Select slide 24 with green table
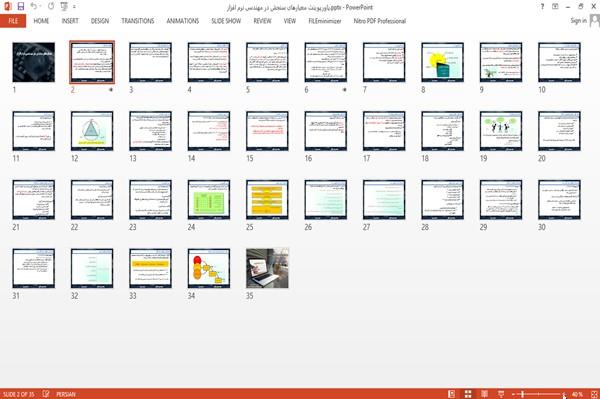Image resolution: width=600 pixels, height=399 pixels. point(209,200)
